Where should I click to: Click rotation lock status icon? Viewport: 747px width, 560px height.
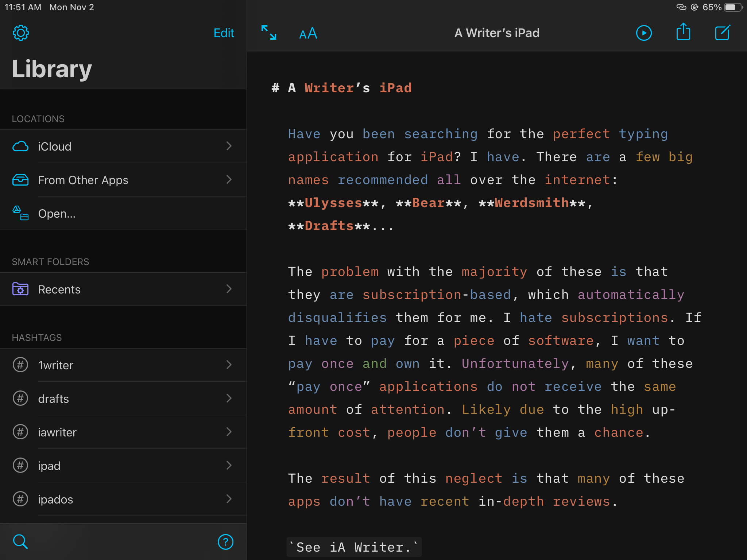pyautogui.click(x=695, y=7)
